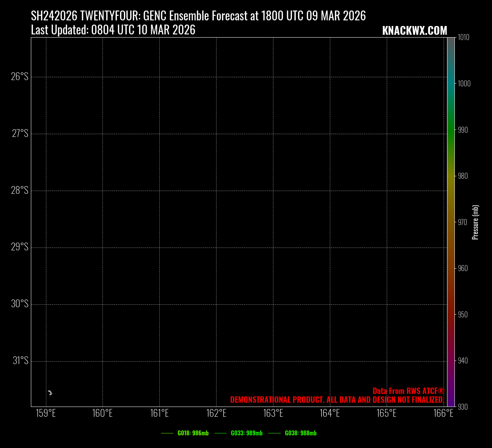Click the 'Last Updated: 0804 UTC' subtitle
Screen dimensions: 492x448
[x=113, y=30]
